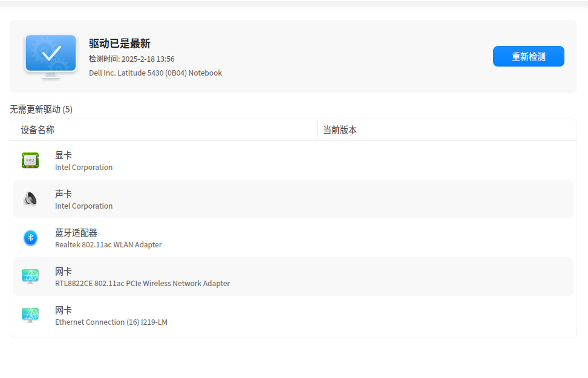
Task: Click the network icon for Ethernet Connection I219-LM
Action: pos(30,315)
